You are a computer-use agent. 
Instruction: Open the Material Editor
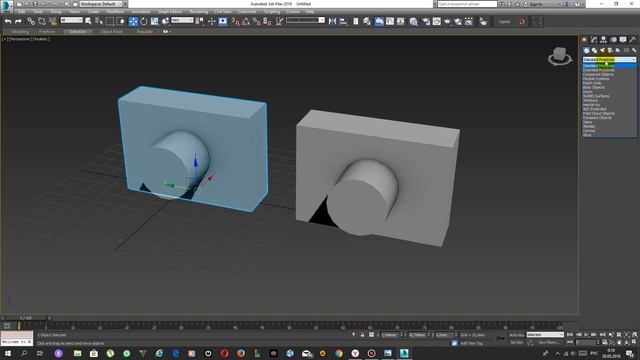tap(413, 21)
